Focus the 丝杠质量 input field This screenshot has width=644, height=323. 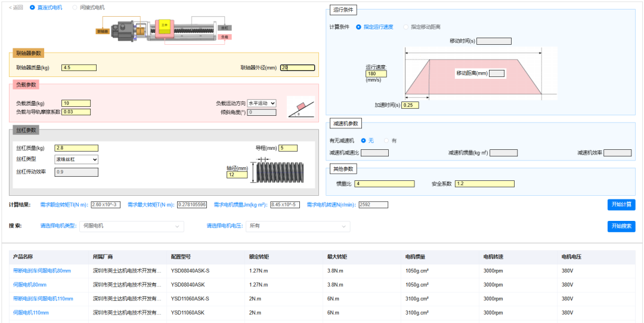[76, 148]
